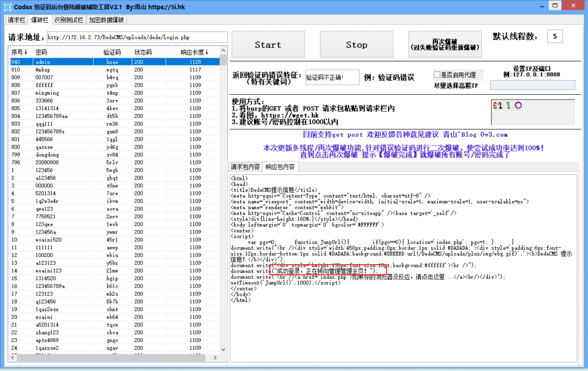Click the 密码 column header

click(63, 52)
